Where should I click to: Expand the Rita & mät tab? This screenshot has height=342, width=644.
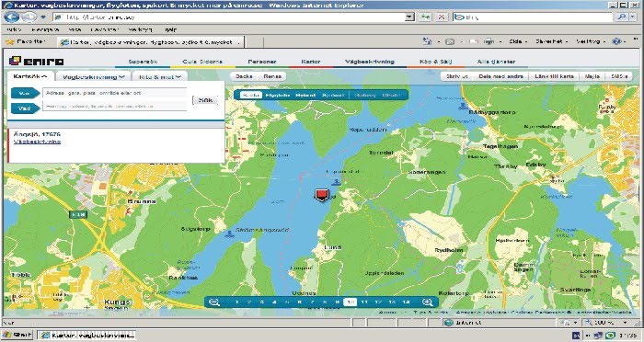coord(160,77)
